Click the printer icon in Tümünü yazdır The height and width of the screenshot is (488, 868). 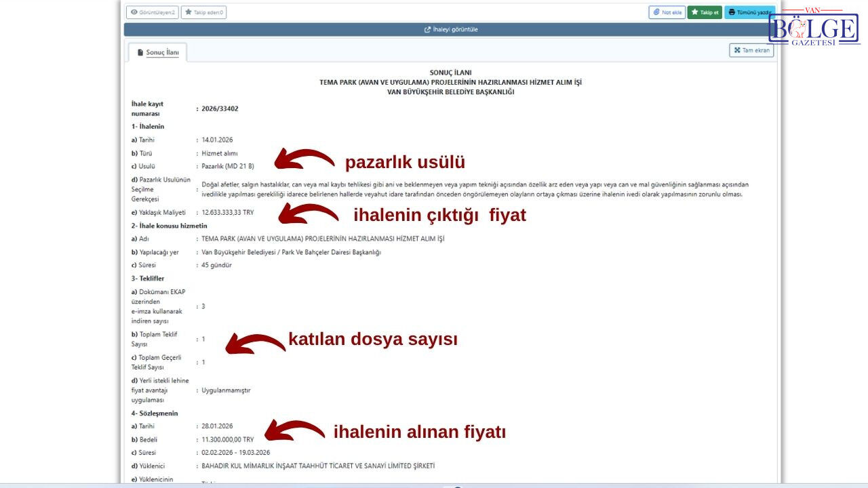(732, 12)
